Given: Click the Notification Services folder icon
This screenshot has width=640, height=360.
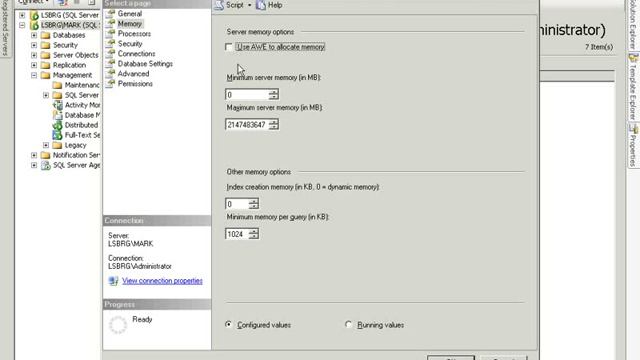Looking at the screenshot, I should [x=46, y=155].
